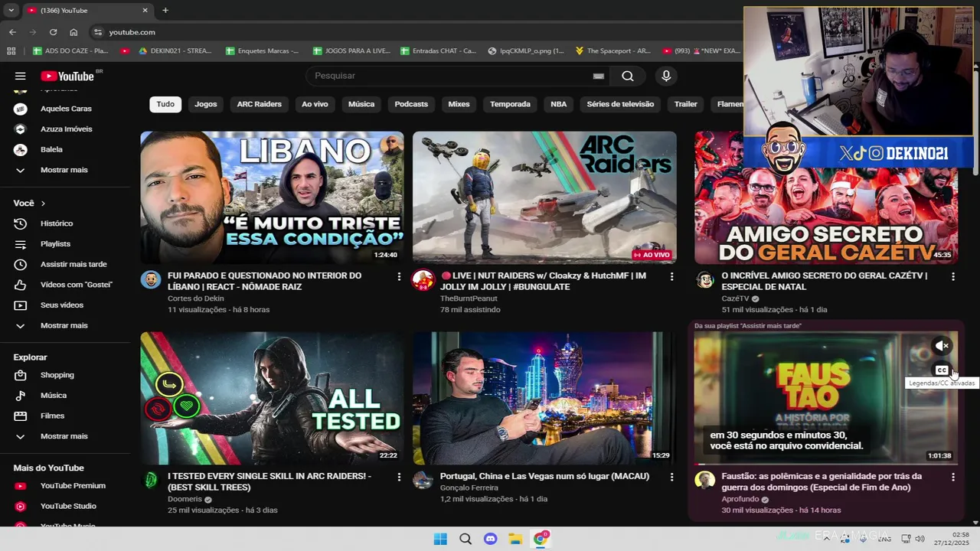The width and height of the screenshot is (980, 551).
Task: Select the ARC Raiders filter chip
Action: click(x=260, y=104)
